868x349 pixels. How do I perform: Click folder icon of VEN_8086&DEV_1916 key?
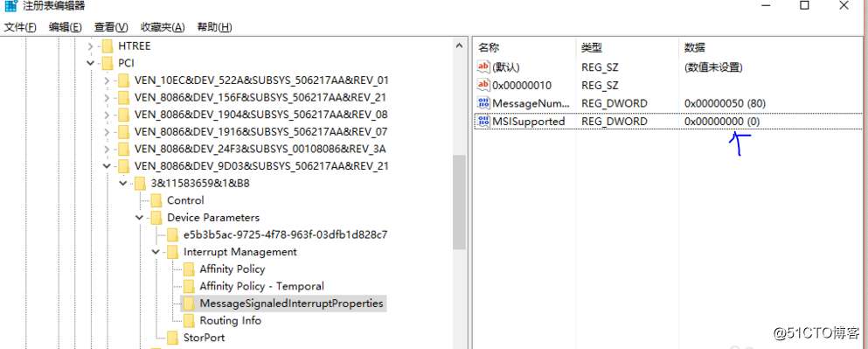tap(123, 132)
